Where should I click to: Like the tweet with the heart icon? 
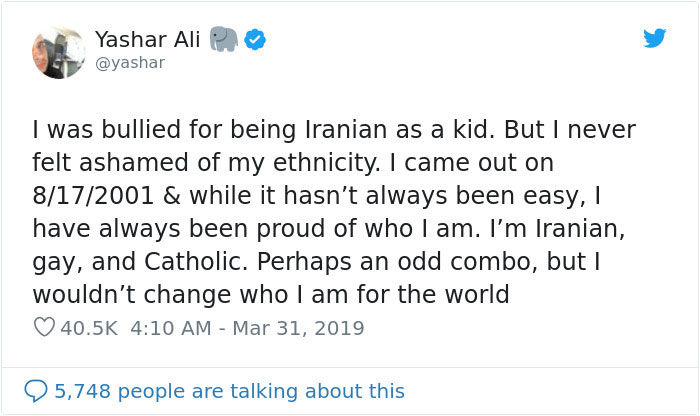[43, 328]
